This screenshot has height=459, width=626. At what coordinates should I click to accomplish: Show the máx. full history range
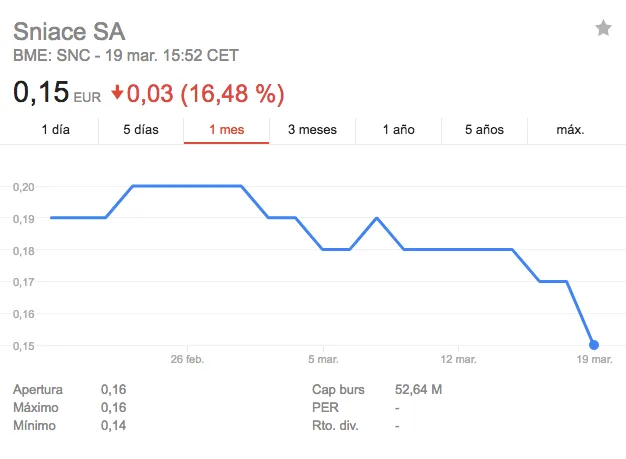coord(570,130)
